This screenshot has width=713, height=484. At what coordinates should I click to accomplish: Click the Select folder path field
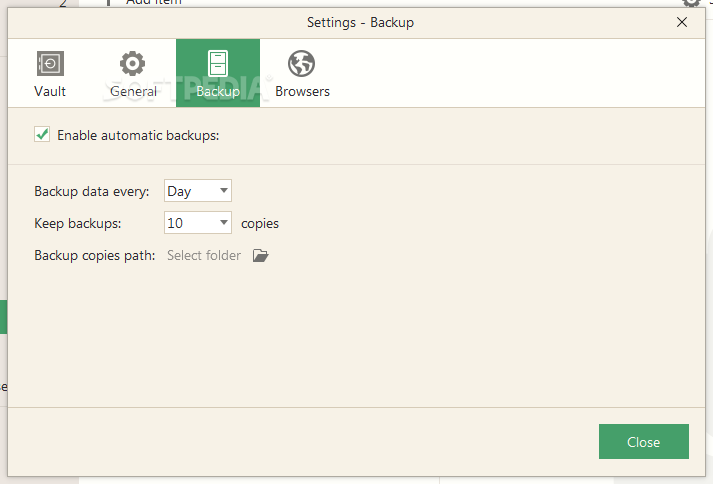tap(204, 255)
